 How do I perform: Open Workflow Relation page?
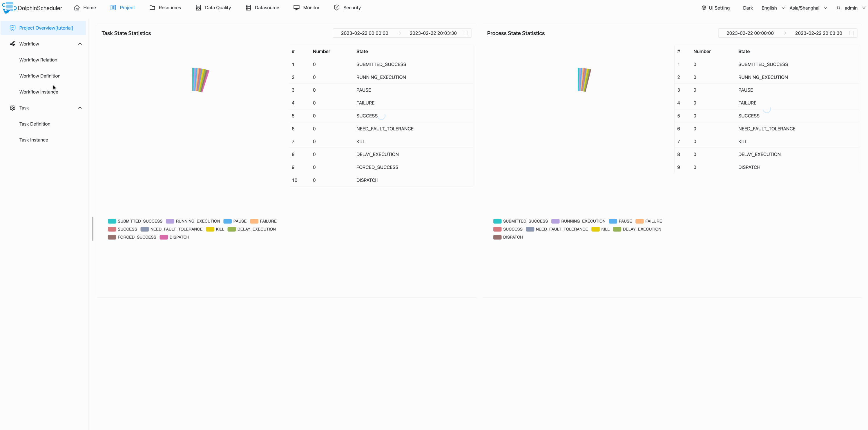(x=38, y=60)
